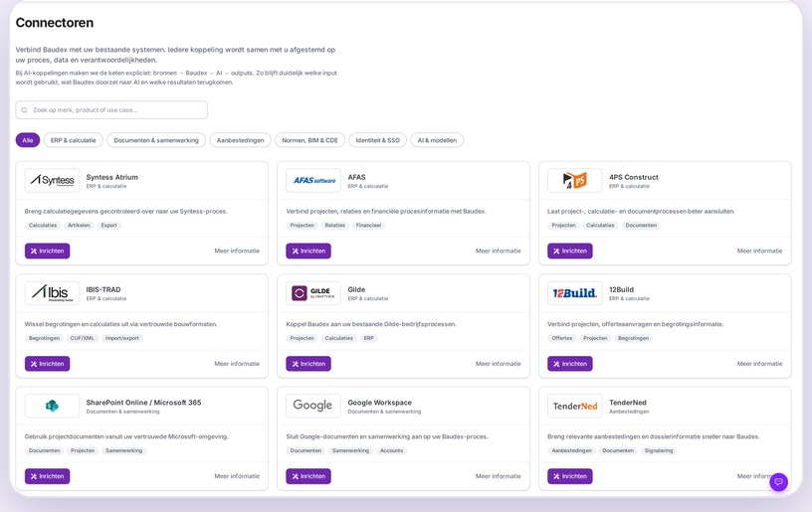The width and height of the screenshot is (812, 512).
Task: Click the ERP tag on Gilde card
Action: click(x=369, y=338)
